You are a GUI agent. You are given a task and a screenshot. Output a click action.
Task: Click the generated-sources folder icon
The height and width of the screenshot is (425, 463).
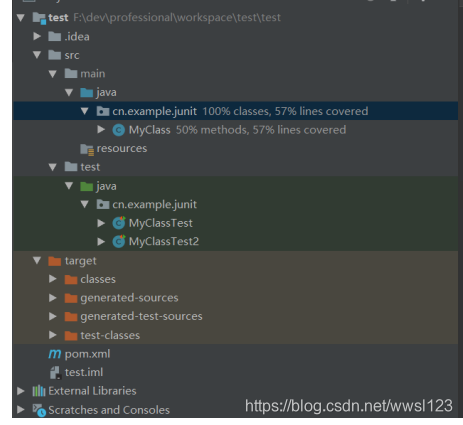[x=71, y=298]
